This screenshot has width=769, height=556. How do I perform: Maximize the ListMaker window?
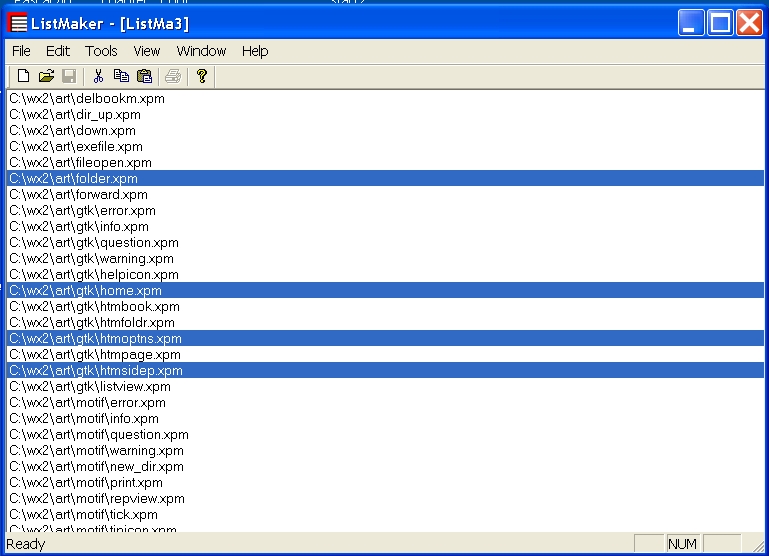[720, 23]
